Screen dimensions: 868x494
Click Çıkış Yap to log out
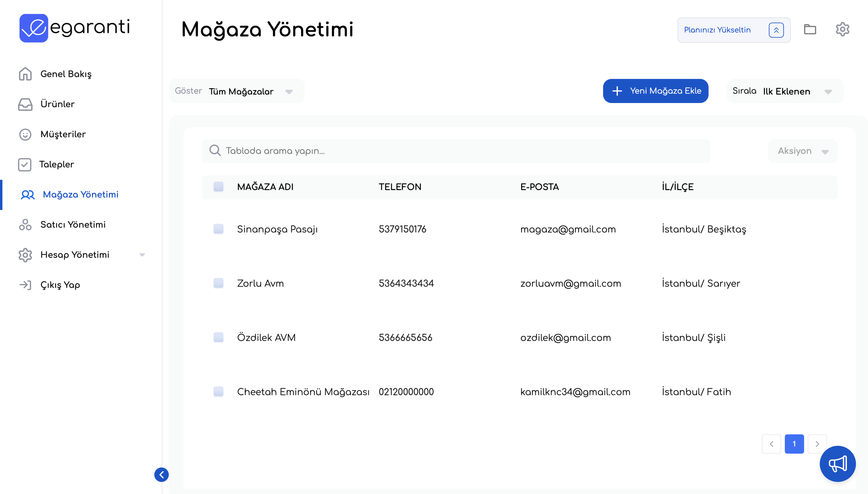(60, 285)
